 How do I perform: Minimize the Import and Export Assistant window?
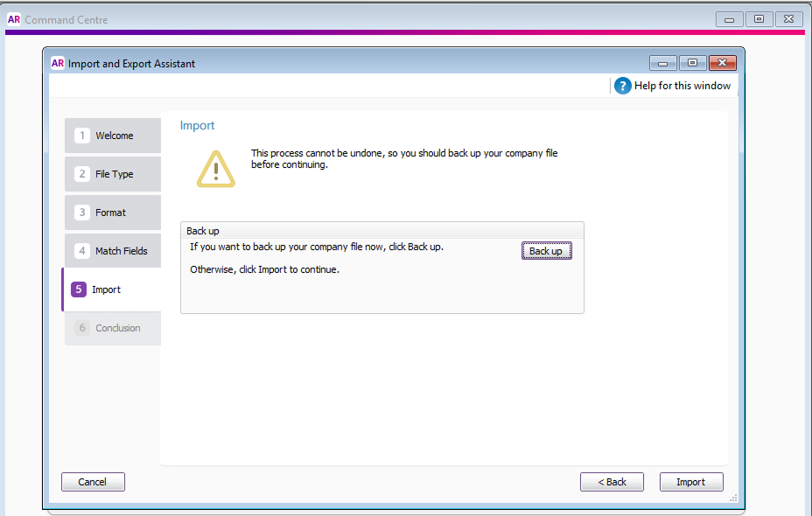point(663,63)
